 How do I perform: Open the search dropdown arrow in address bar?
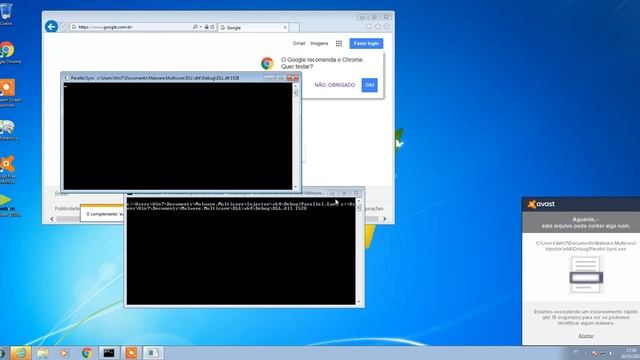[x=200, y=27]
